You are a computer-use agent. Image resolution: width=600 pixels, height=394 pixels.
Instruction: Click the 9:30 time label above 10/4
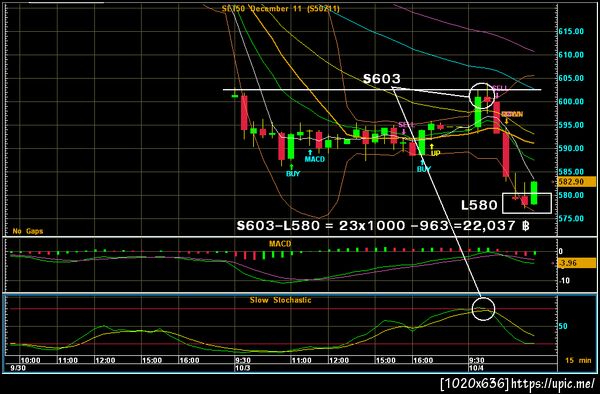coord(476,360)
